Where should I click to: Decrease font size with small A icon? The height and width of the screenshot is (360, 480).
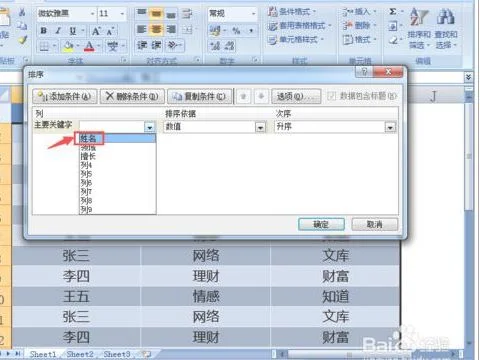tap(110, 31)
